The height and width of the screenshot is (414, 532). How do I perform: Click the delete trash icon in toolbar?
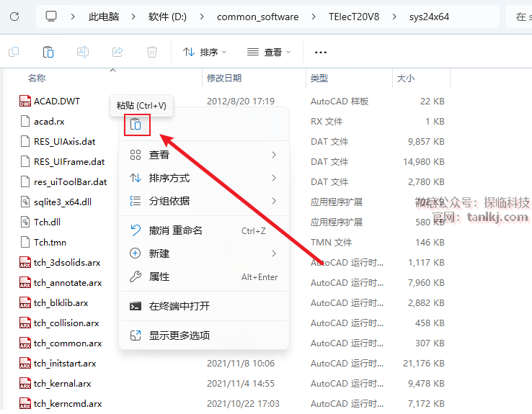tap(152, 52)
